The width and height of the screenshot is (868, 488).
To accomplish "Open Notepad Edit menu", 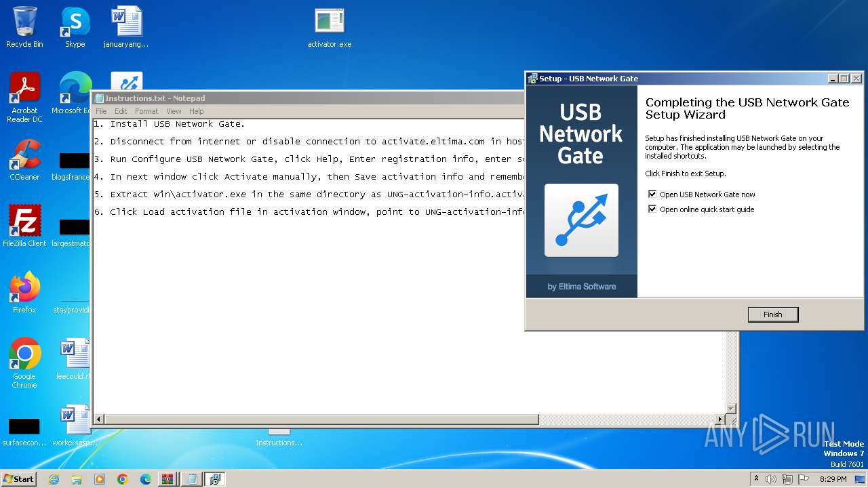I will point(121,111).
